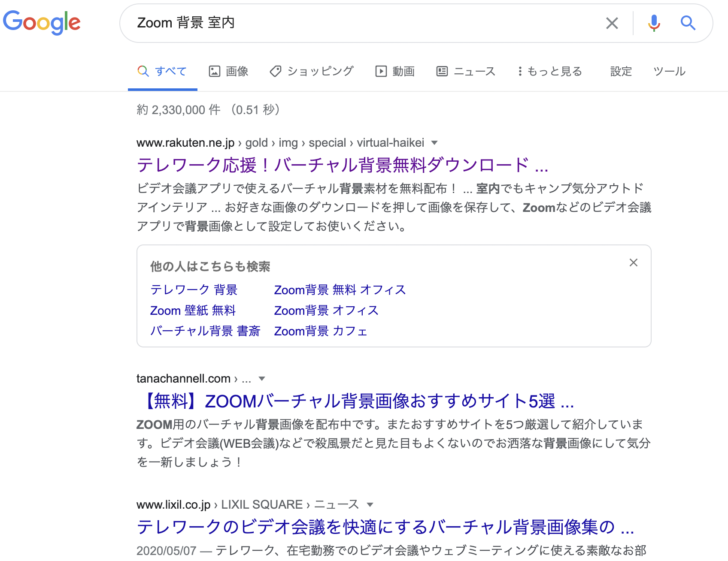Click the three-dot icon beside もっと見る
The image size is (728, 561).
(x=520, y=71)
